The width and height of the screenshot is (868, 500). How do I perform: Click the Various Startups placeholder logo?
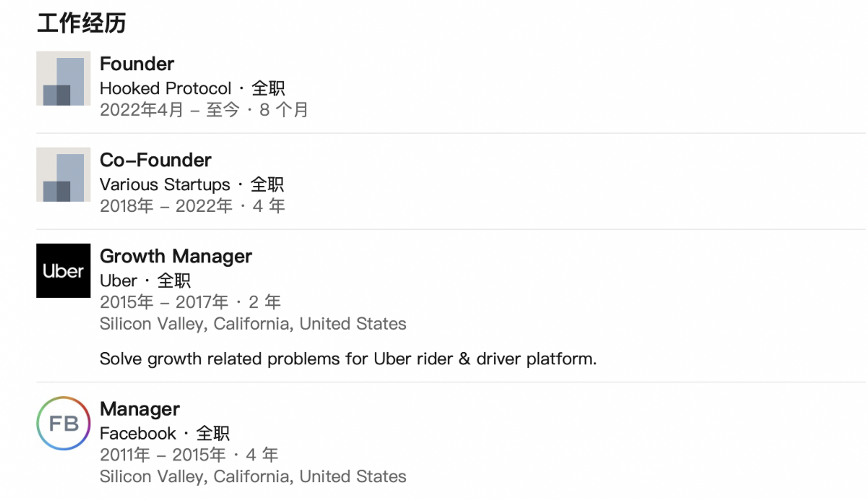click(63, 175)
